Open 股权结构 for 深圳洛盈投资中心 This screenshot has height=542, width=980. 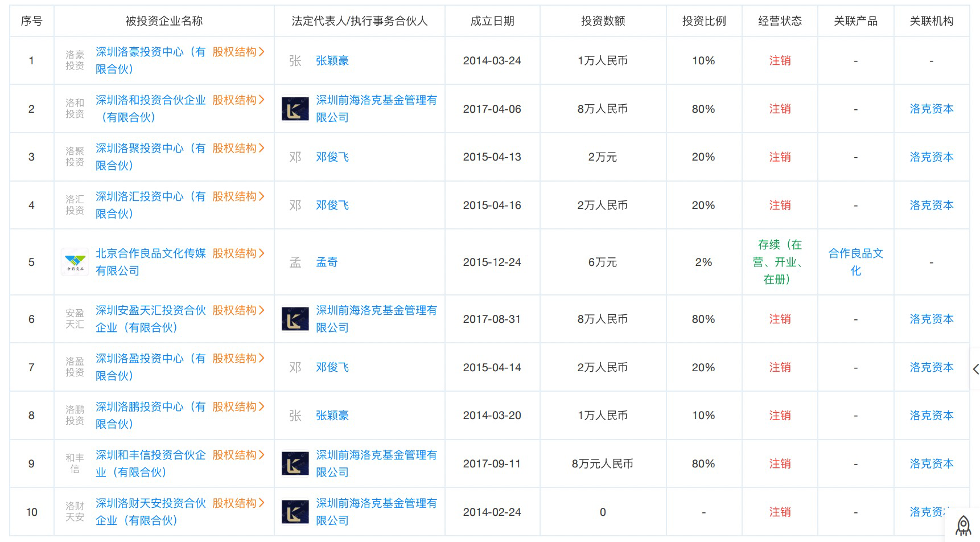pos(238,359)
